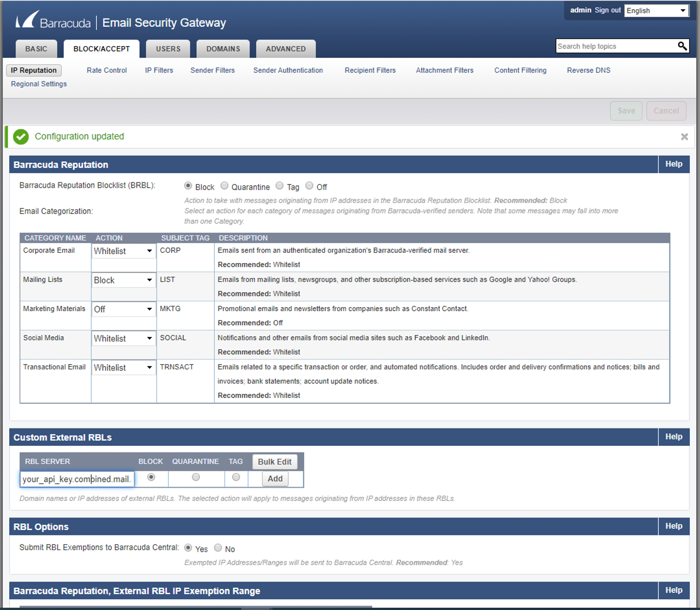Image resolution: width=700 pixels, height=610 pixels.
Task: Turn BRBL Off
Action: pos(309,186)
